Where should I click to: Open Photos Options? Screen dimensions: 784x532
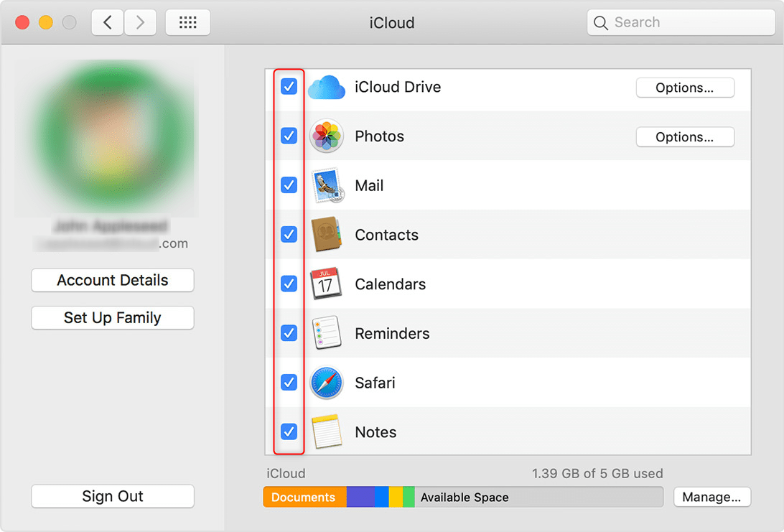pyautogui.click(x=685, y=137)
